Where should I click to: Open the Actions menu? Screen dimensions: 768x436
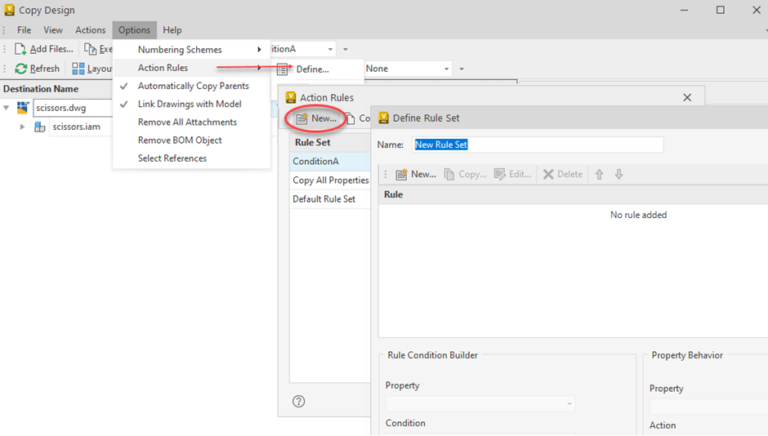[90, 30]
